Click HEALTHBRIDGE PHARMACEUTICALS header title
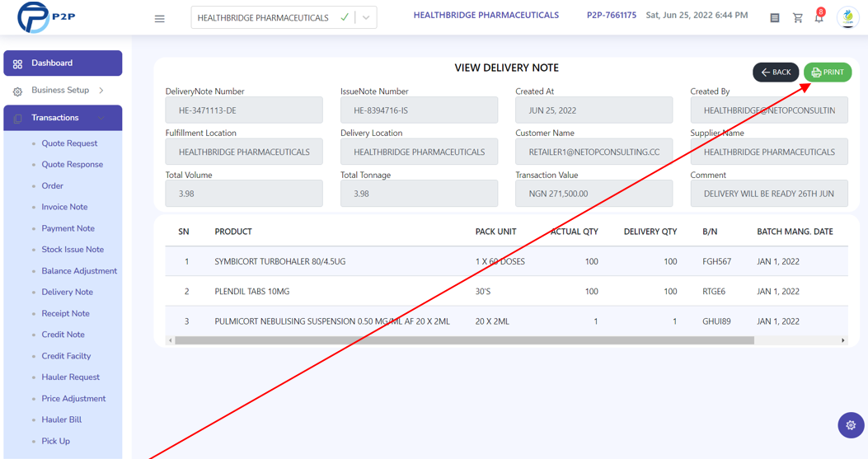The width and height of the screenshot is (868, 459). pyautogui.click(x=486, y=15)
